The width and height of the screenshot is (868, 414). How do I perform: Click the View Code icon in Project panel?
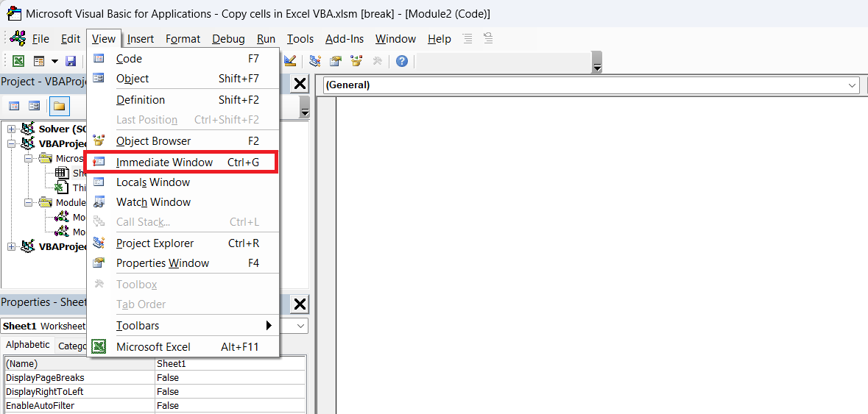tap(14, 106)
